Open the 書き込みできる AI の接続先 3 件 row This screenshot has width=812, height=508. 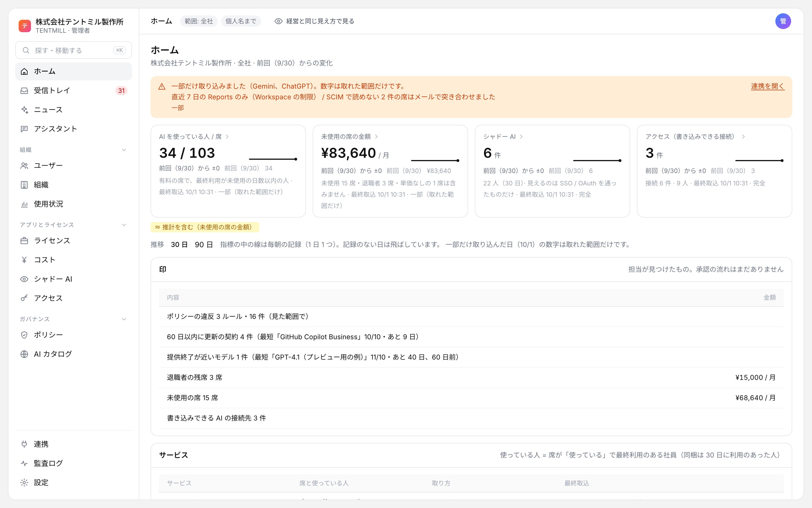tap(471, 418)
